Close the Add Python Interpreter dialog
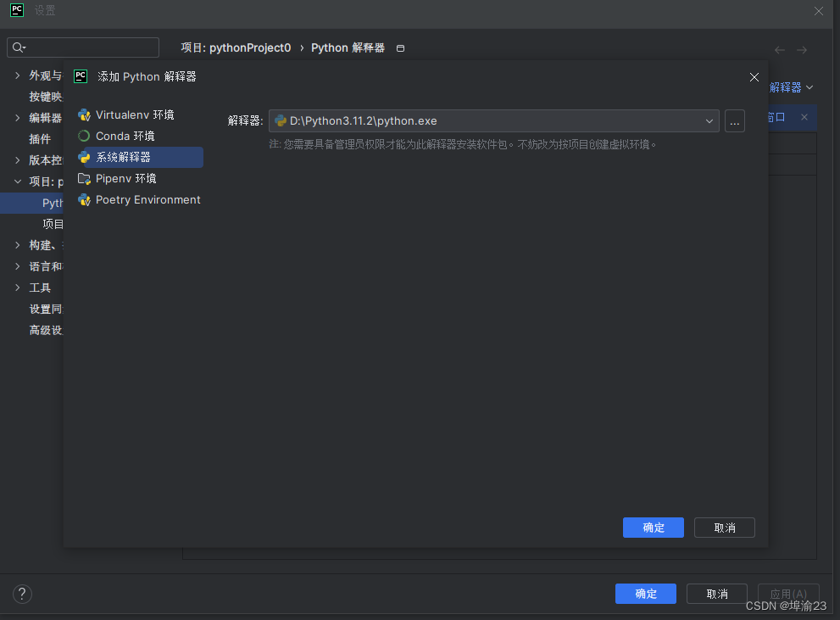The width and height of the screenshot is (840, 620). (754, 77)
